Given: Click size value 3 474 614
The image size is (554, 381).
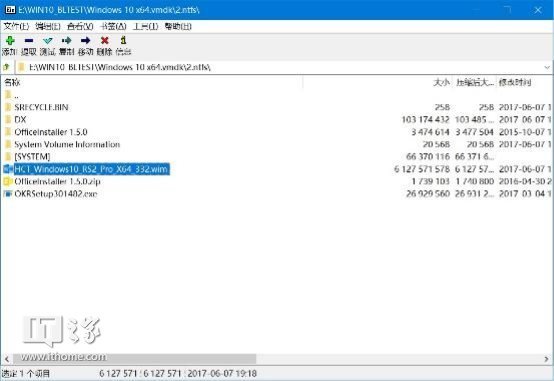Looking at the screenshot, I should [430, 132].
